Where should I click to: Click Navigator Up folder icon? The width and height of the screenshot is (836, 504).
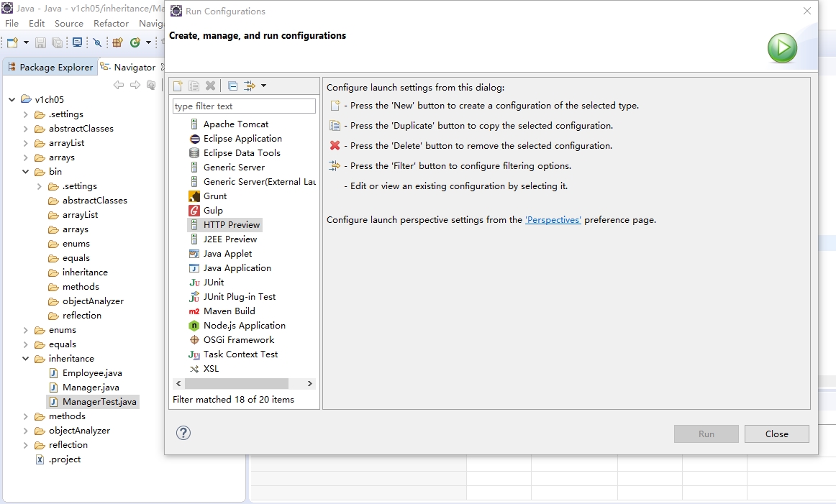(x=151, y=85)
